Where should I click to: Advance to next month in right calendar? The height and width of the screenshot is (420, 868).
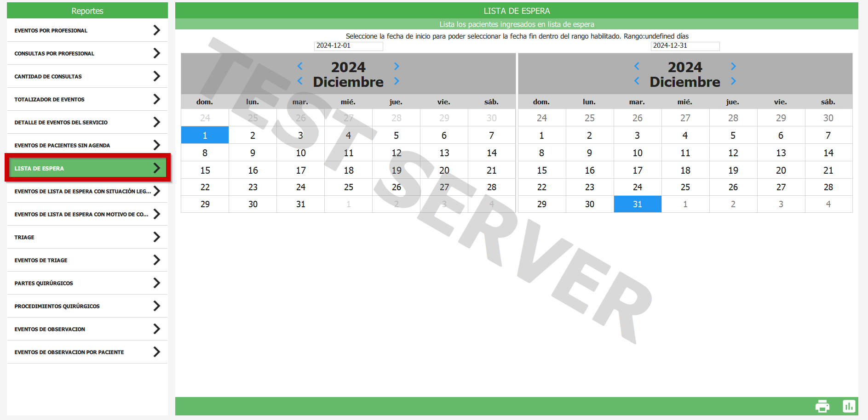[x=733, y=81]
